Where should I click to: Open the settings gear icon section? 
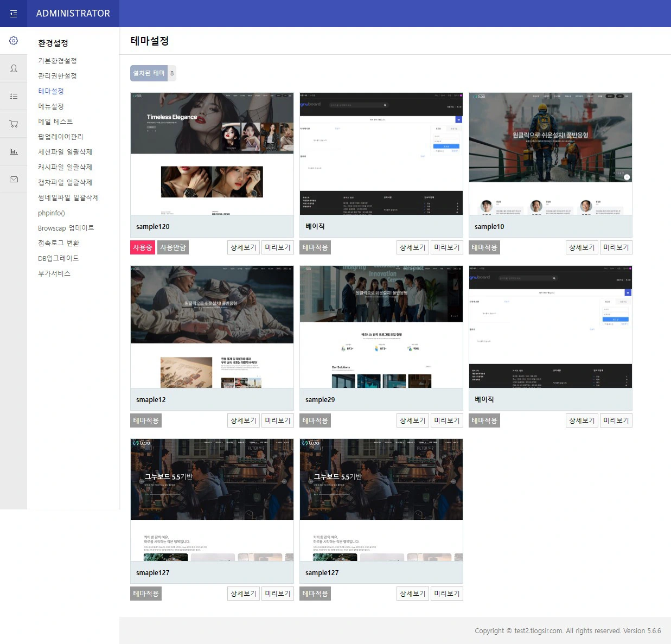click(14, 41)
